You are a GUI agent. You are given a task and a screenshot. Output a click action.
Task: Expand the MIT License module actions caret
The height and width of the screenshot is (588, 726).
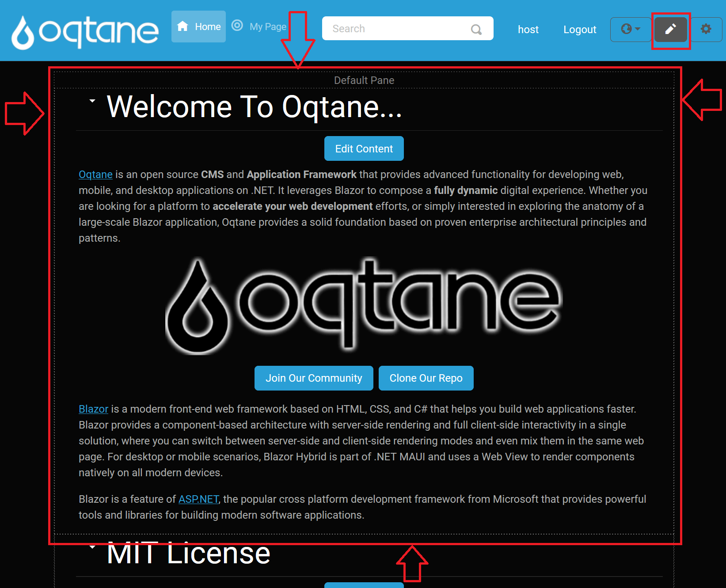coord(92,547)
